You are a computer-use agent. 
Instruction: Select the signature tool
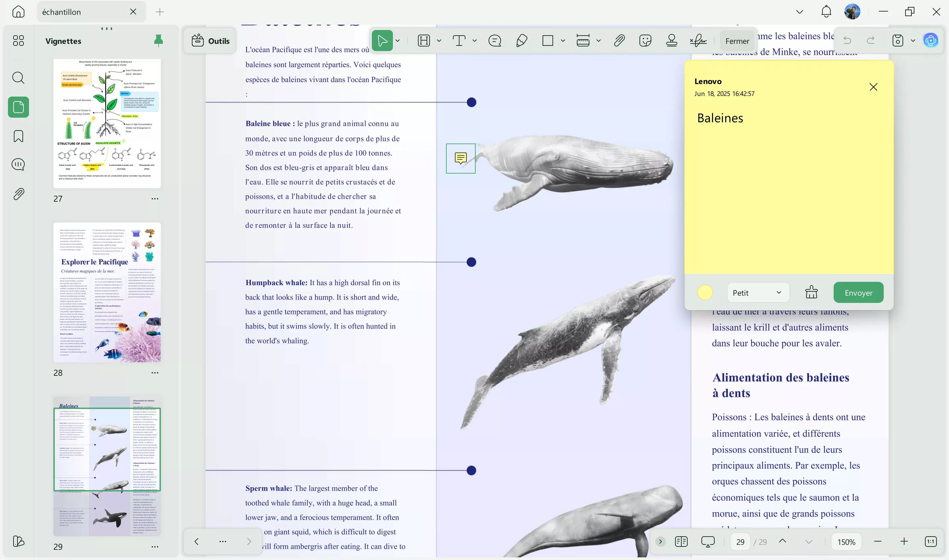tap(698, 41)
